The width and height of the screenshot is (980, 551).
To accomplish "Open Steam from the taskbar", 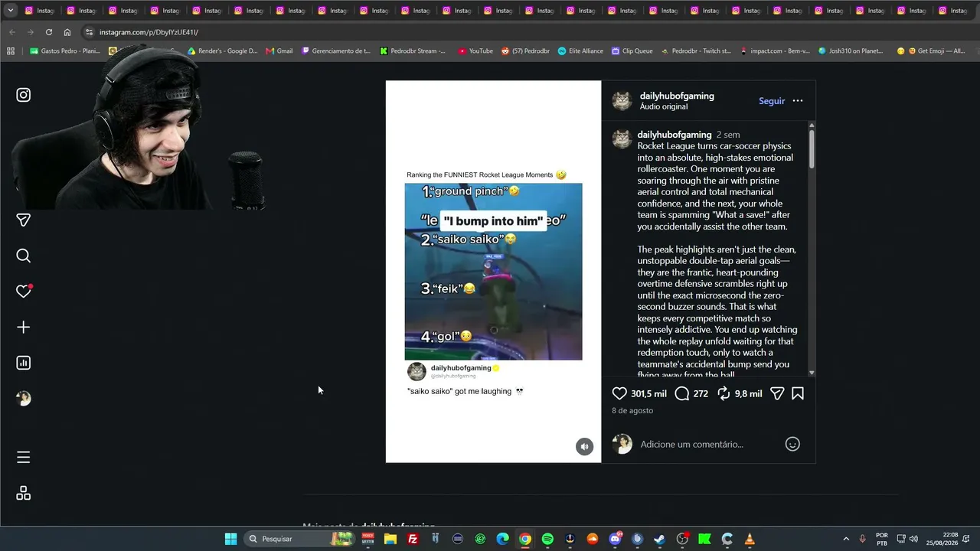I will [x=659, y=539].
